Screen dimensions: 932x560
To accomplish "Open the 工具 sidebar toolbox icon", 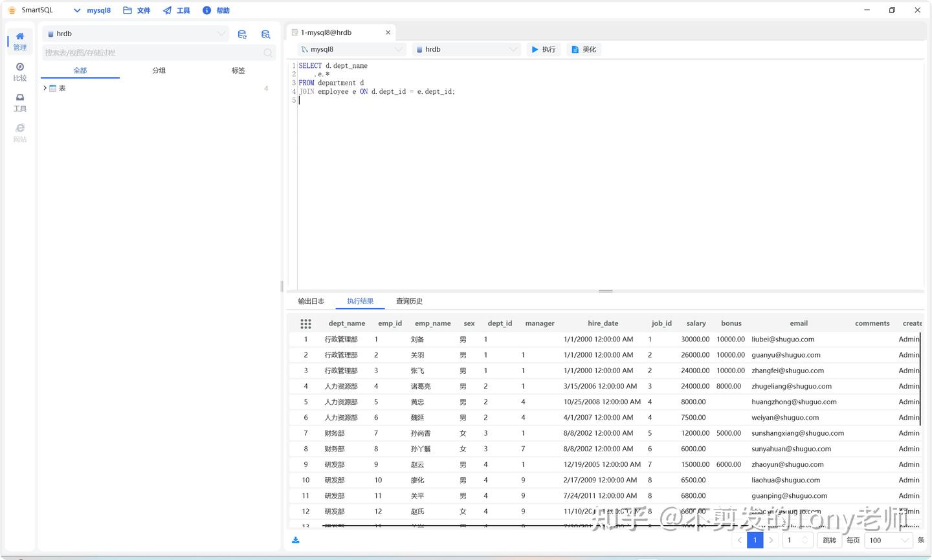I will tap(20, 102).
